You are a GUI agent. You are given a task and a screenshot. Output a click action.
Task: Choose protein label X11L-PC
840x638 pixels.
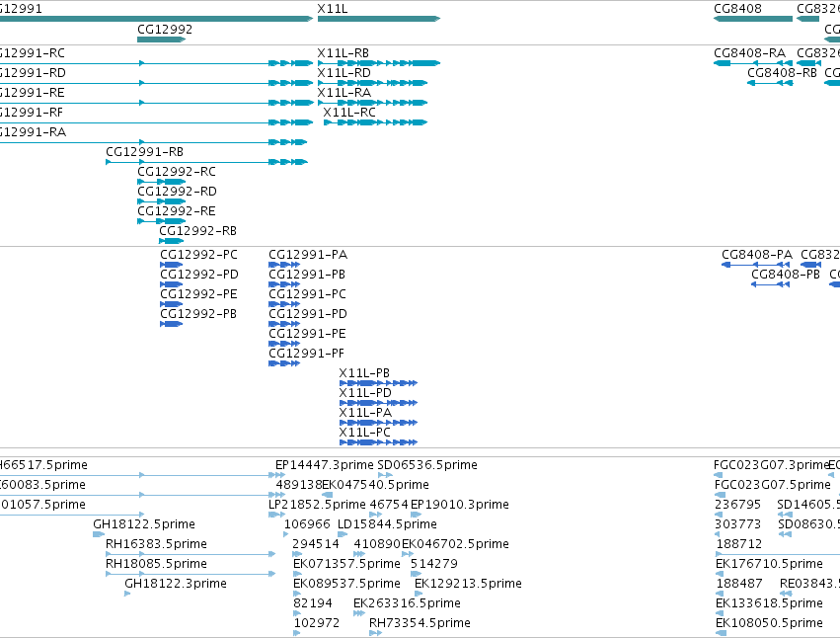click(x=365, y=433)
